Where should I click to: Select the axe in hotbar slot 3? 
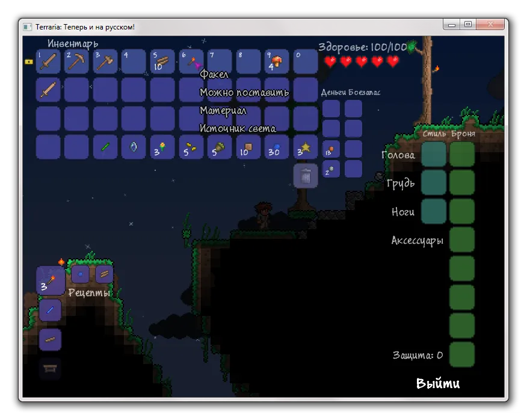pyautogui.click(x=105, y=61)
